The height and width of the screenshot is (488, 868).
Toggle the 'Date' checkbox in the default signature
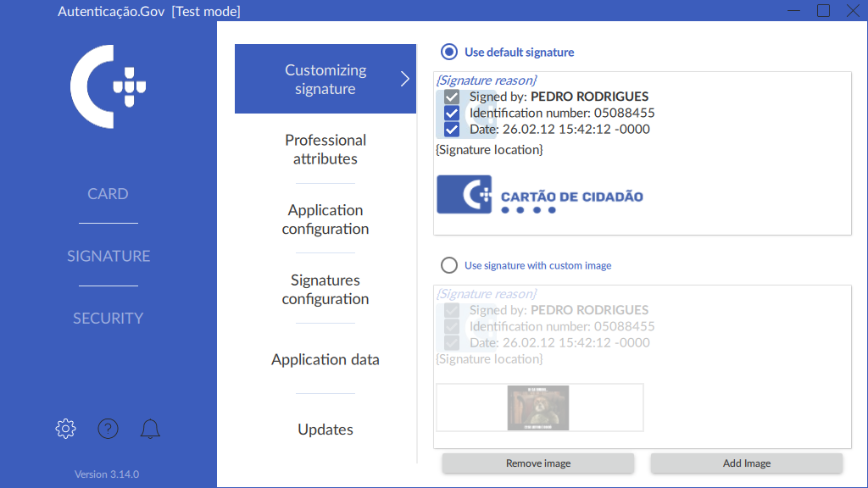pyautogui.click(x=452, y=130)
